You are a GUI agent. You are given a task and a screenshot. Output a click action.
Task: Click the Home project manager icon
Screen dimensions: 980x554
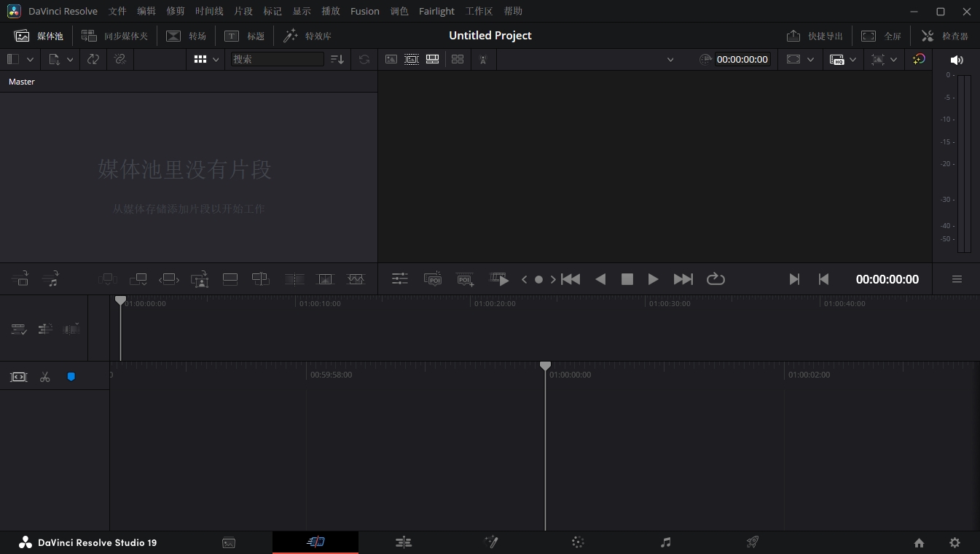[919, 542]
